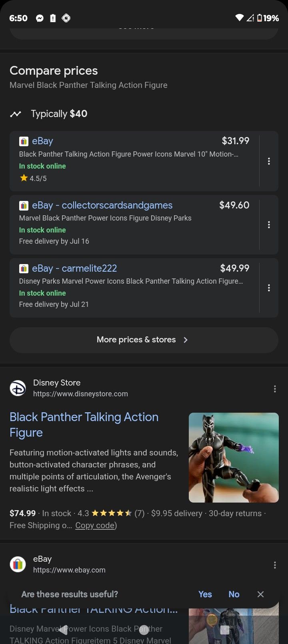Tap the eBay shopping bag site icon
This screenshot has width=288, height=644.
click(x=18, y=564)
